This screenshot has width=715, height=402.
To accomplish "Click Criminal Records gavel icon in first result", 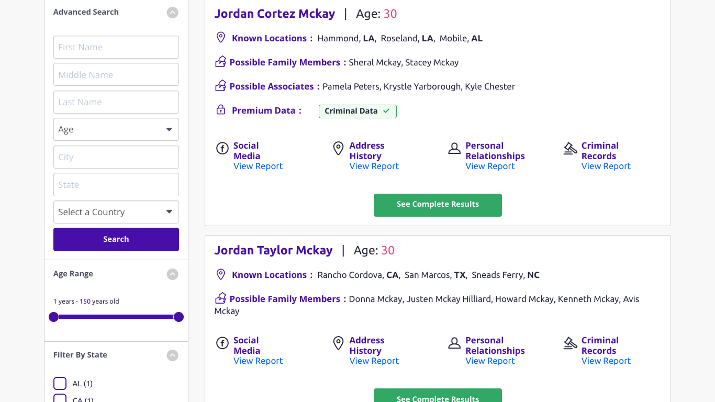I will [570, 149].
